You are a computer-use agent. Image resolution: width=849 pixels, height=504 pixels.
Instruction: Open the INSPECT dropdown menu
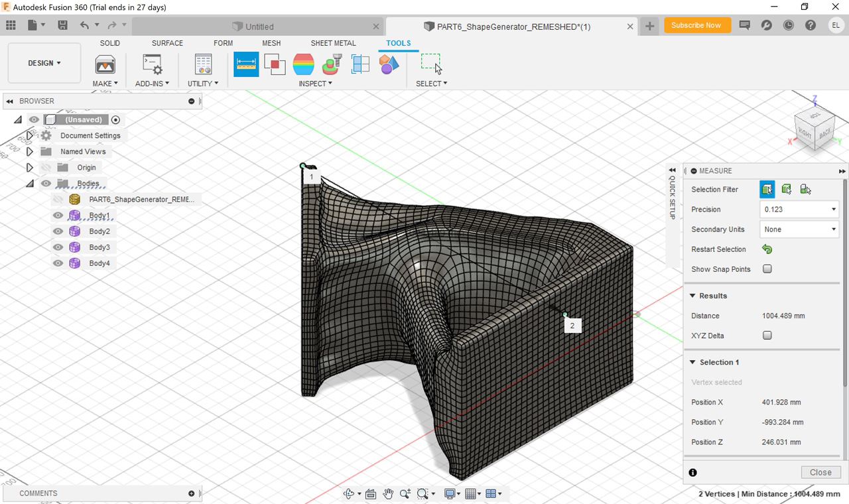[x=315, y=84]
